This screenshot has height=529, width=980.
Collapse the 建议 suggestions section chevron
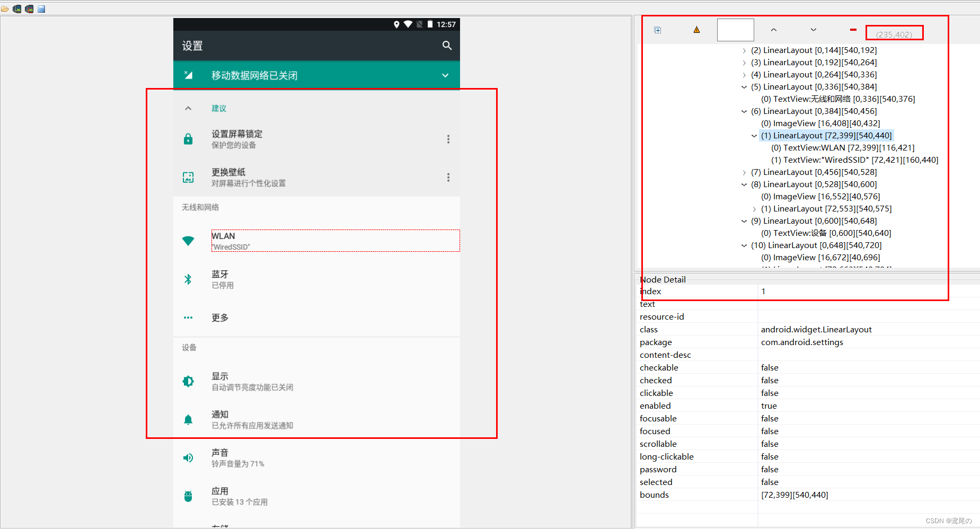pos(188,108)
